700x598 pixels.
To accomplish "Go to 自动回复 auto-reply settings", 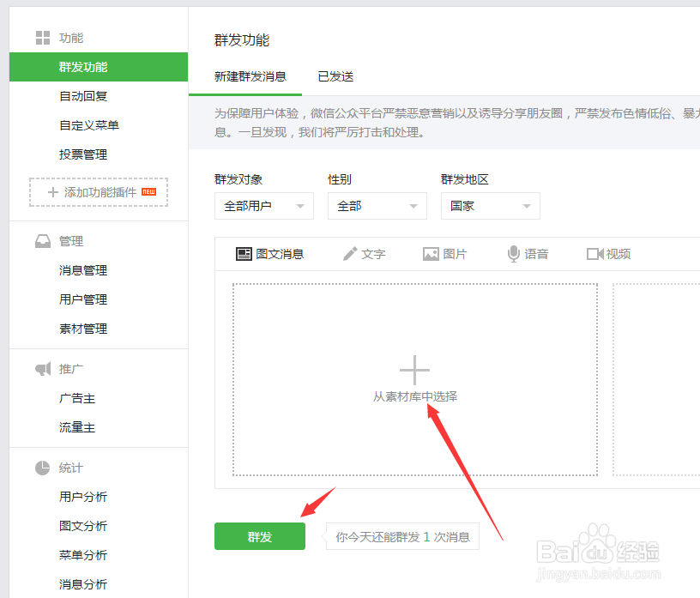I will pos(82,95).
